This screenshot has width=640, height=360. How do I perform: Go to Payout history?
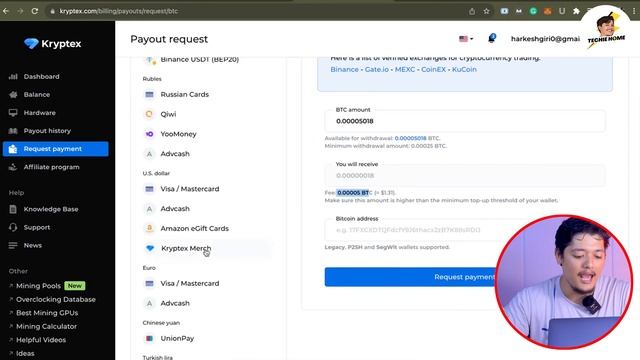pos(47,131)
